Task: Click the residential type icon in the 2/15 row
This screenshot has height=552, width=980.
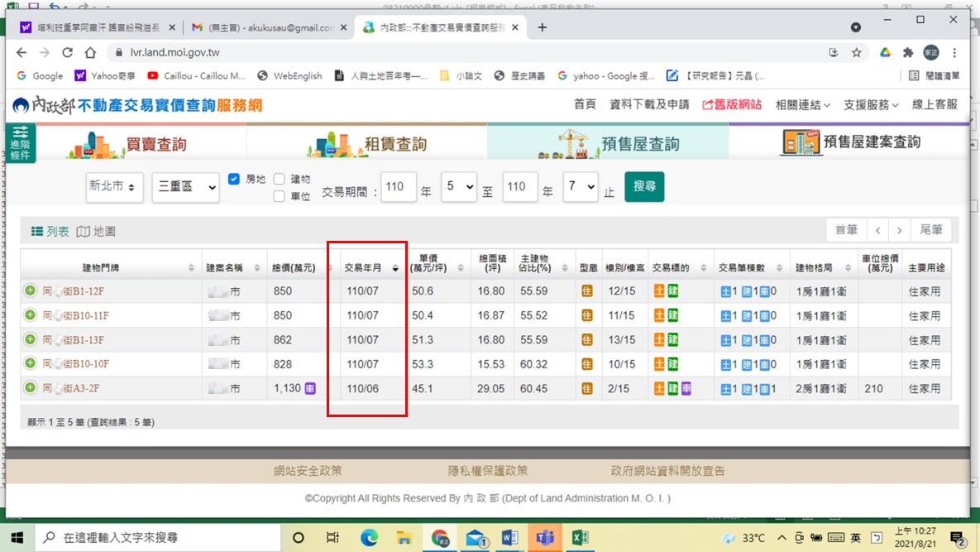Action: 587,388
